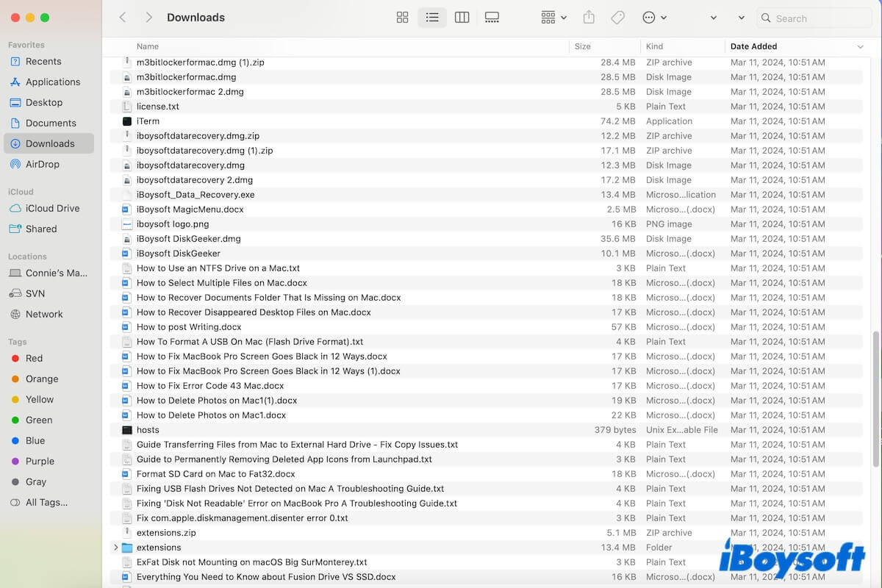
Task: Switch to column view
Action: (x=462, y=17)
